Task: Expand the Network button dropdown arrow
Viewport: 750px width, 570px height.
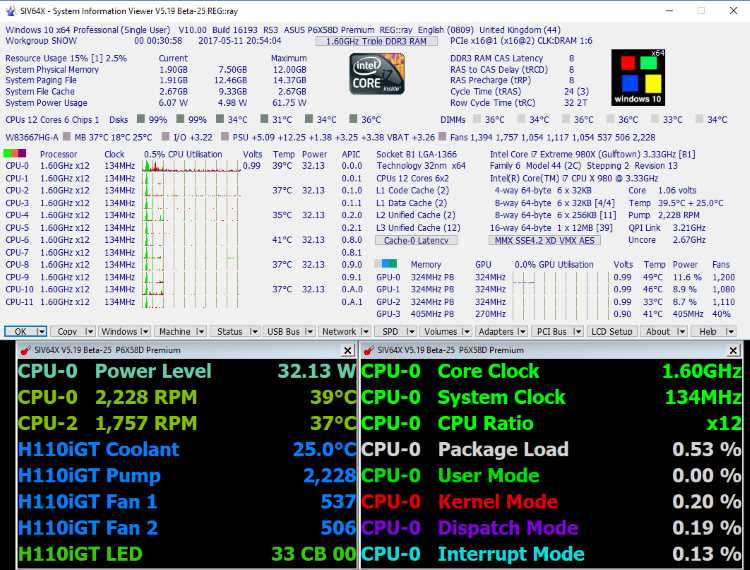Action: tap(365, 331)
